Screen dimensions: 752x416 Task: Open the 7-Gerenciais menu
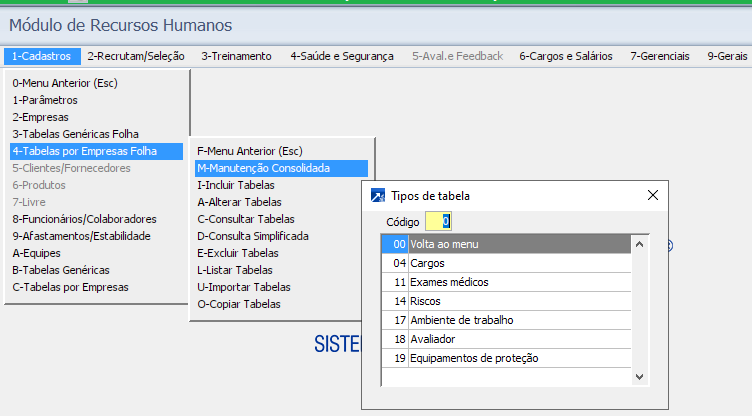660,56
